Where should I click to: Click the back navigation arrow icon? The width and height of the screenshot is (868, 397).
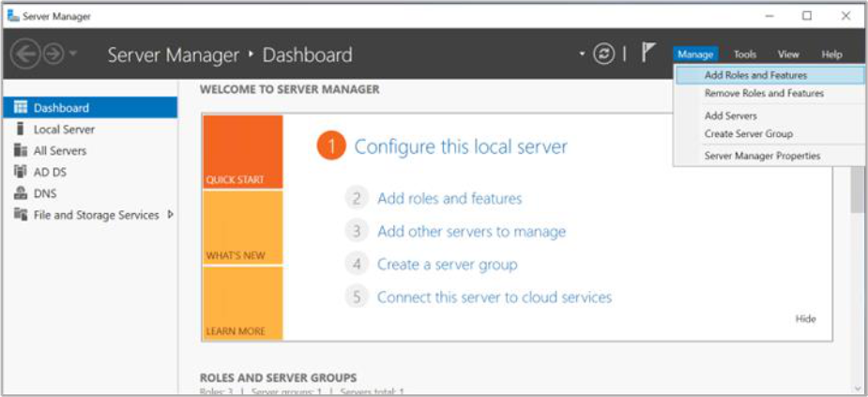[25, 54]
